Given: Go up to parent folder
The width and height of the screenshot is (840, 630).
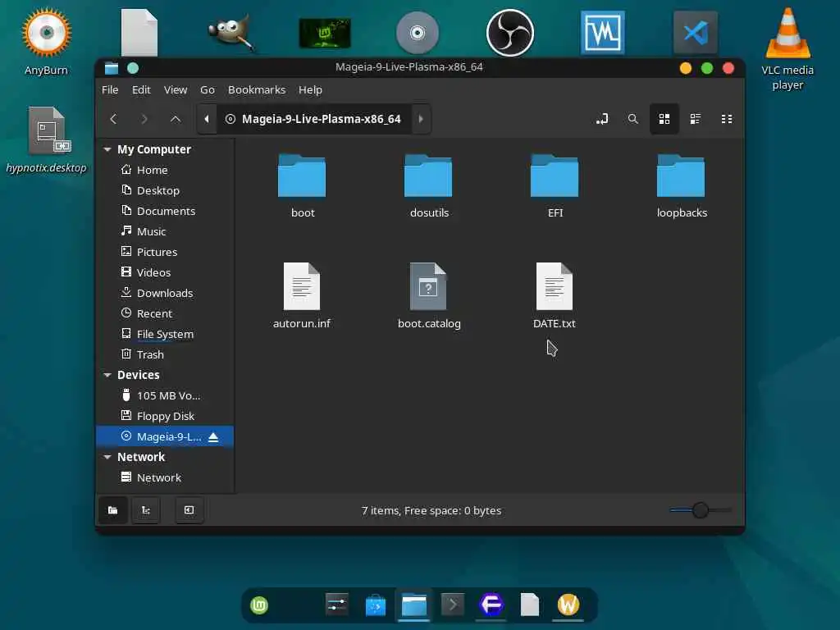Looking at the screenshot, I should click(176, 119).
